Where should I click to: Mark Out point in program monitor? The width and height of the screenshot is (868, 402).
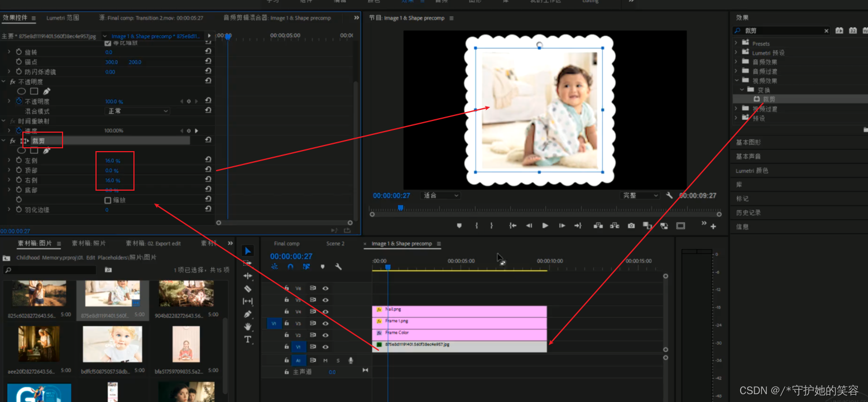(x=492, y=226)
